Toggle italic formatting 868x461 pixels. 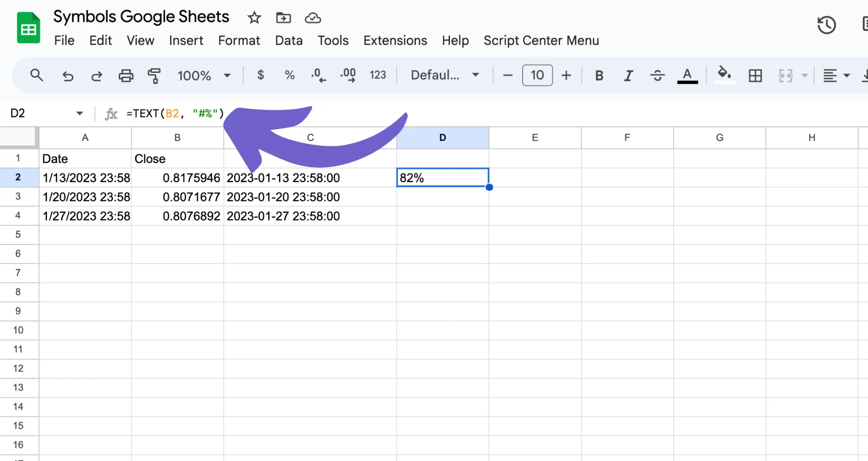pos(628,75)
